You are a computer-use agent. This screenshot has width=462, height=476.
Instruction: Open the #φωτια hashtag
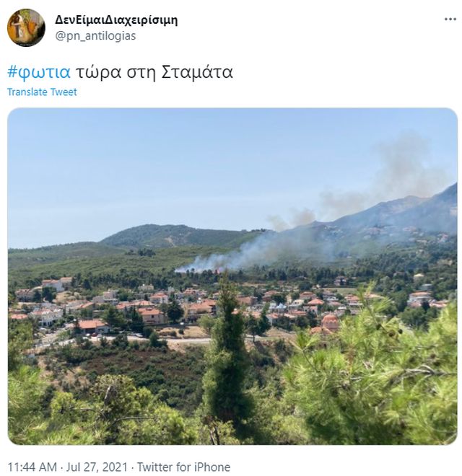39,72
